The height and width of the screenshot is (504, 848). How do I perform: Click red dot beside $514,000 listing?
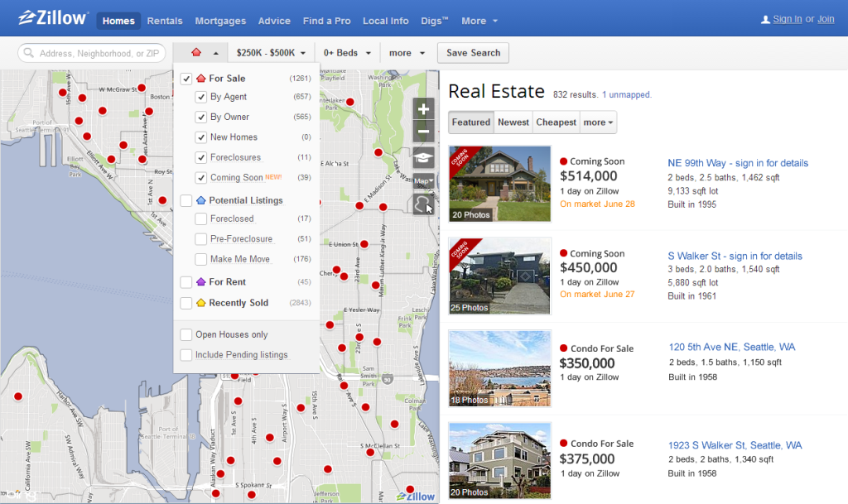563,161
